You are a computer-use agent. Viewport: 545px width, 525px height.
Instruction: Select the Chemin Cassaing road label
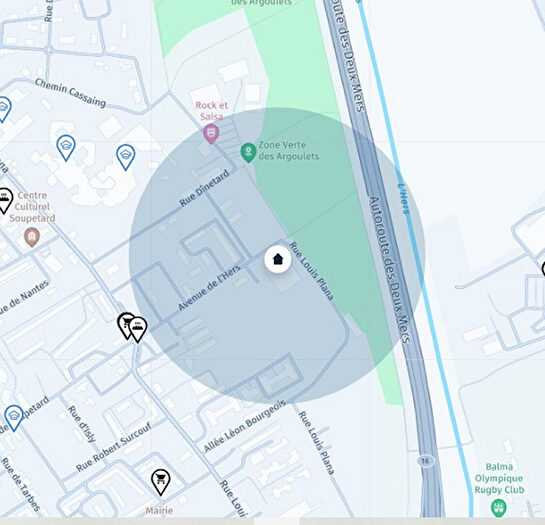pyautogui.click(x=70, y=92)
